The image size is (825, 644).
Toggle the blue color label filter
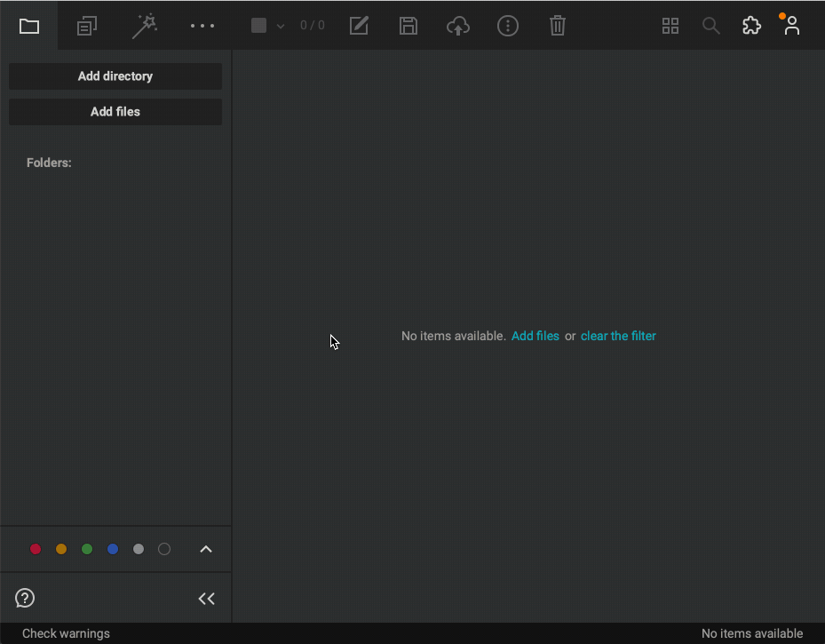(113, 549)
